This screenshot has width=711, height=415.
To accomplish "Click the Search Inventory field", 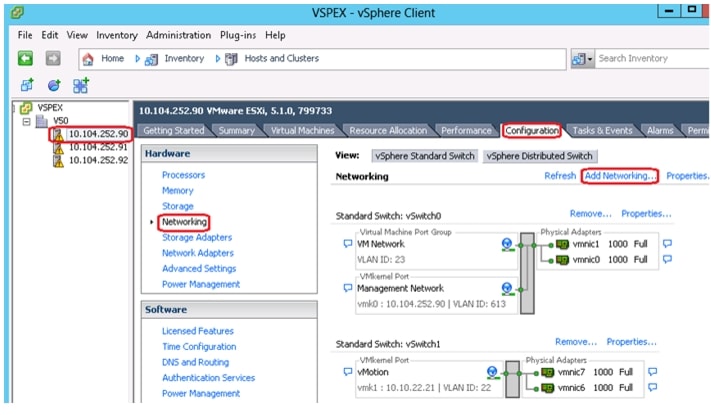I will coord(652,59).
